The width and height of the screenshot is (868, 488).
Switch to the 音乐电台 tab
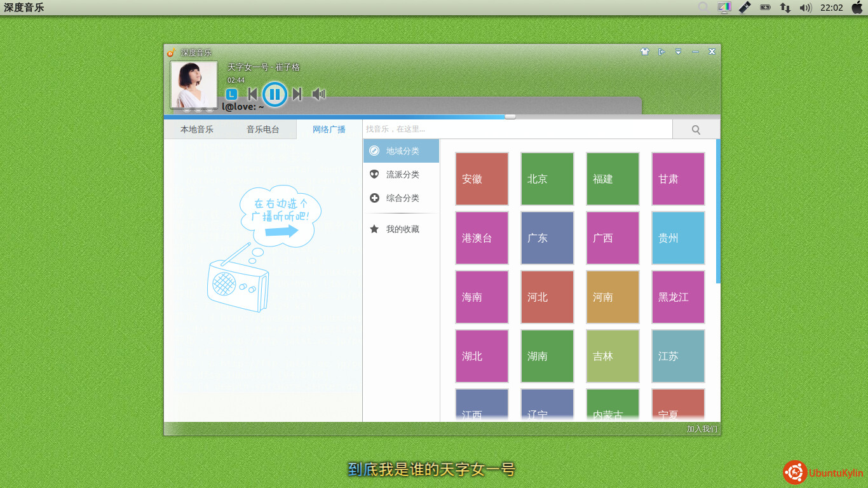pyautogui.click(x=263, y=130)
